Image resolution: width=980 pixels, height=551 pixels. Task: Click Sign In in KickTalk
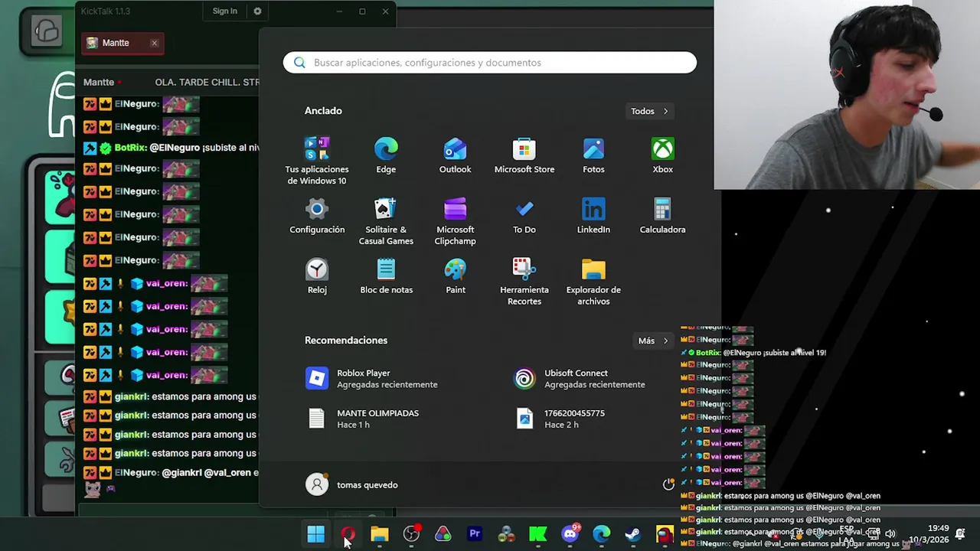(x=225, y=11)
